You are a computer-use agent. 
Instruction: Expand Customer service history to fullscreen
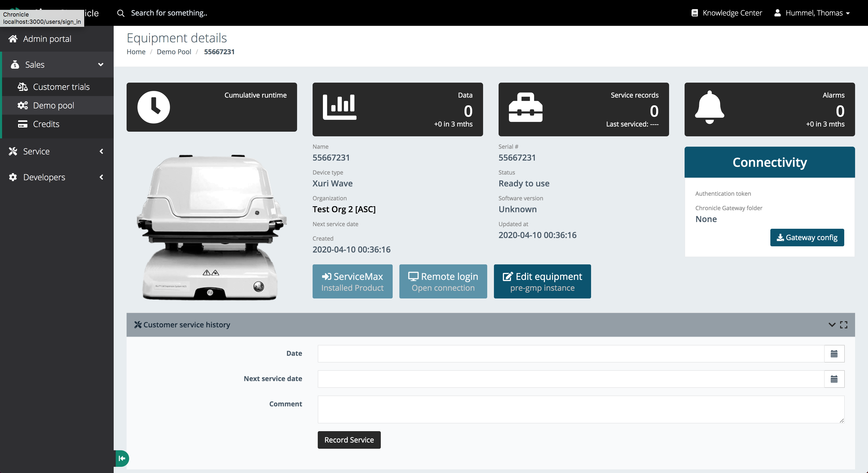click(x=843, y=325)
